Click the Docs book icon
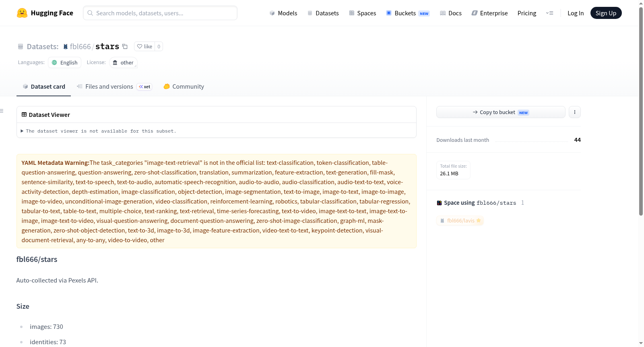644x347 pixels. click(443, 13)
